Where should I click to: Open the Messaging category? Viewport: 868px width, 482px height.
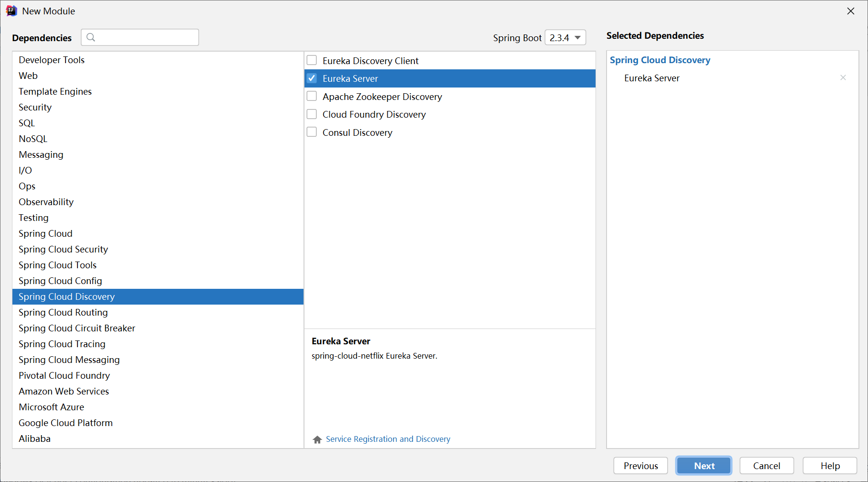click(x=158, y=154)
